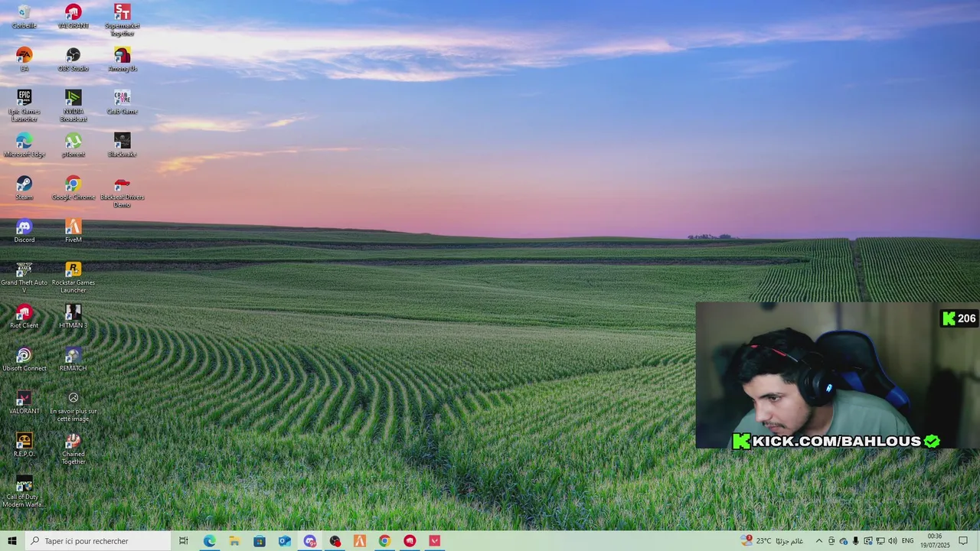Screen dimensions: 980x551
Task: Select the Riot Client desktop icon
Action: [24, 317]
